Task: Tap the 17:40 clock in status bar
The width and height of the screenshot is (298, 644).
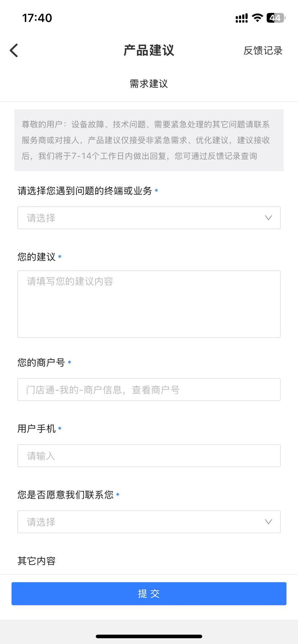Action: [x=37, y=18]
